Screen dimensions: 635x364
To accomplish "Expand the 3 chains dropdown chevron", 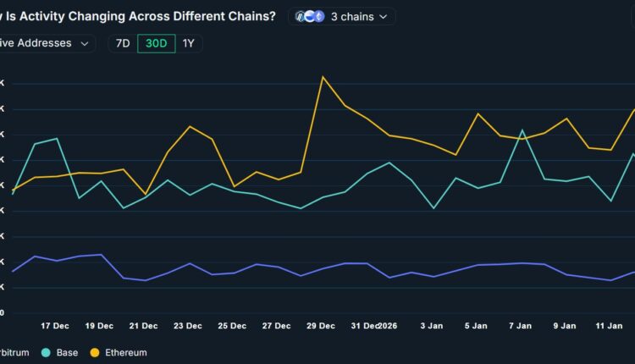I will 383,16.
